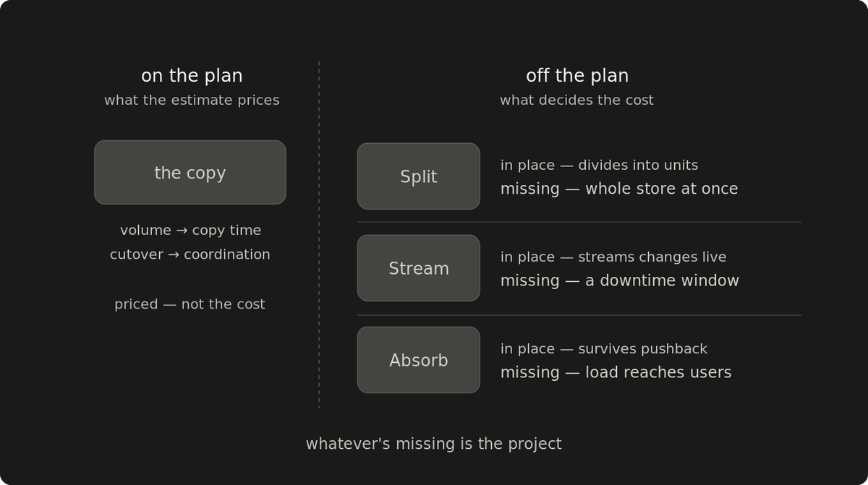Click the "the copy" box
Viewport: 868px width, 485px height.
point(190,172)
